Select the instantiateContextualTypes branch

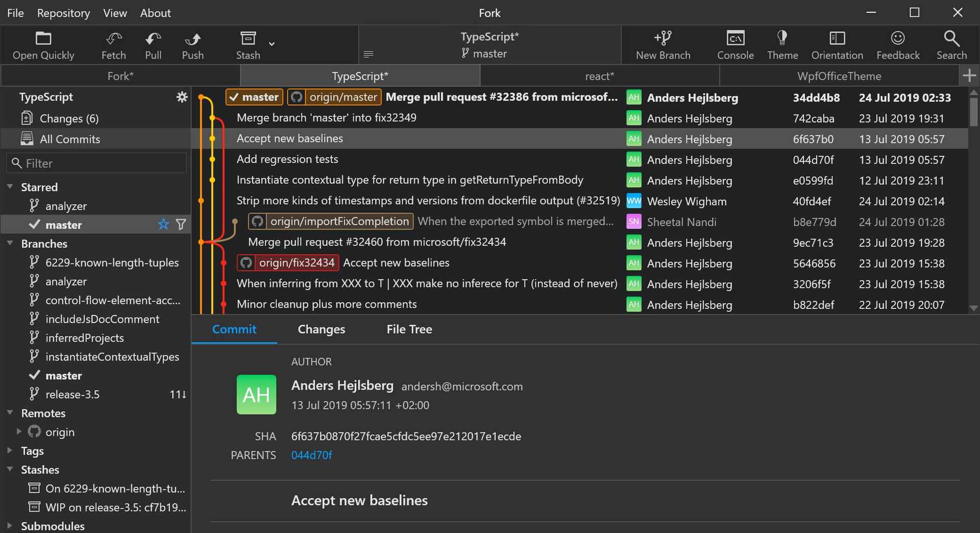tap(96, 357)
